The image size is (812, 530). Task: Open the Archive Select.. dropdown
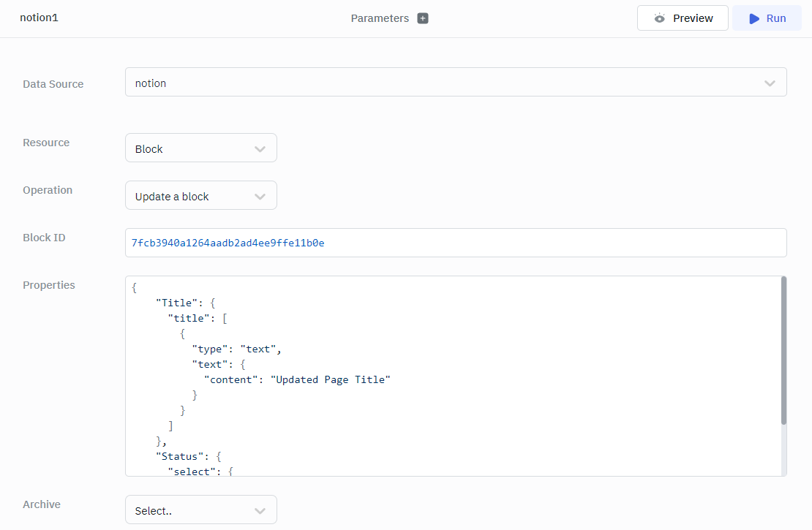[x=200, y=510]
